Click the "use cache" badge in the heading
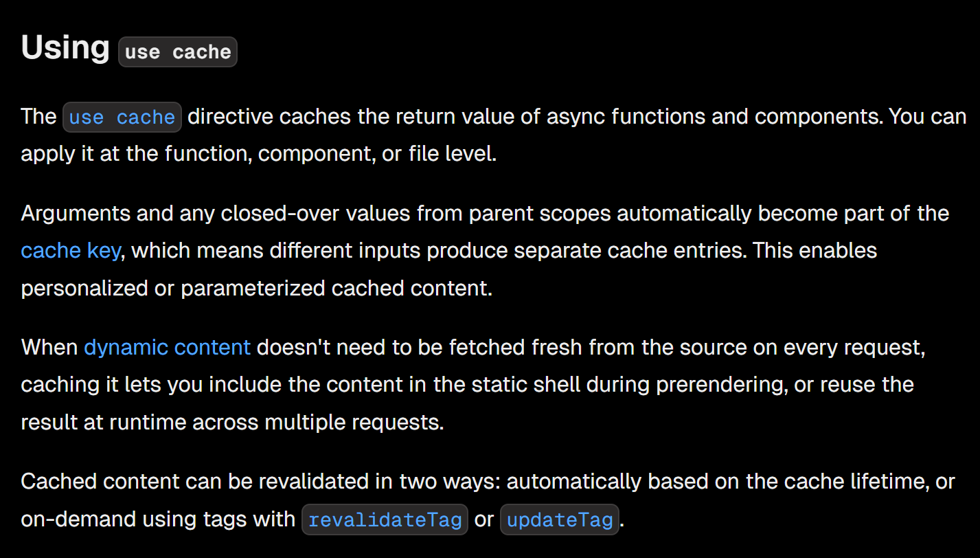The height and width of the screenshot is (558, 980). pos(178,52)
